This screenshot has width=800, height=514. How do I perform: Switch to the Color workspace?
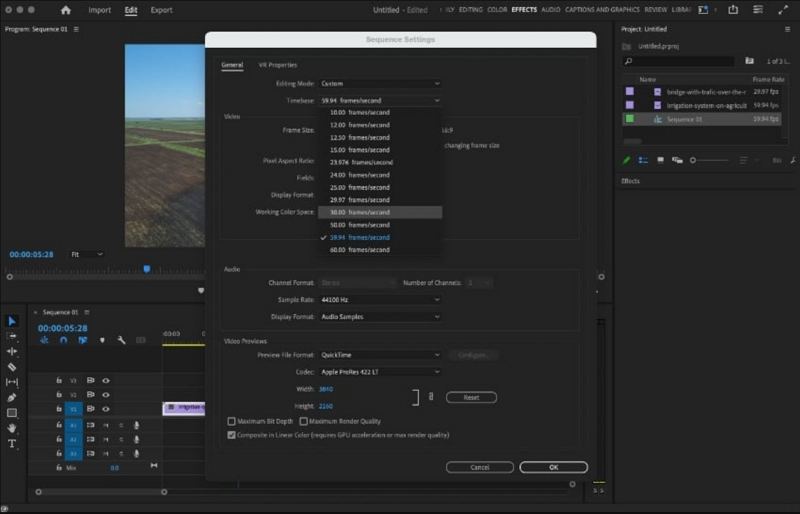(x=497, y=10)
